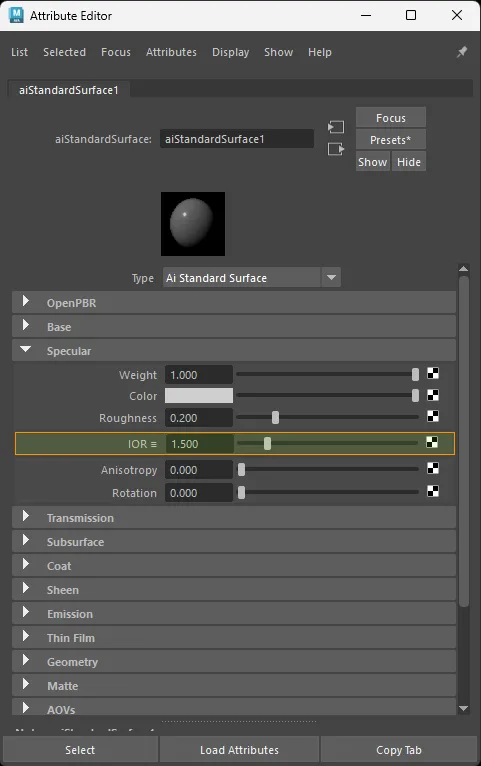Click the pin icon in menu bar
The width and height of the screenshot is (481, 766).
click(461, 52)
